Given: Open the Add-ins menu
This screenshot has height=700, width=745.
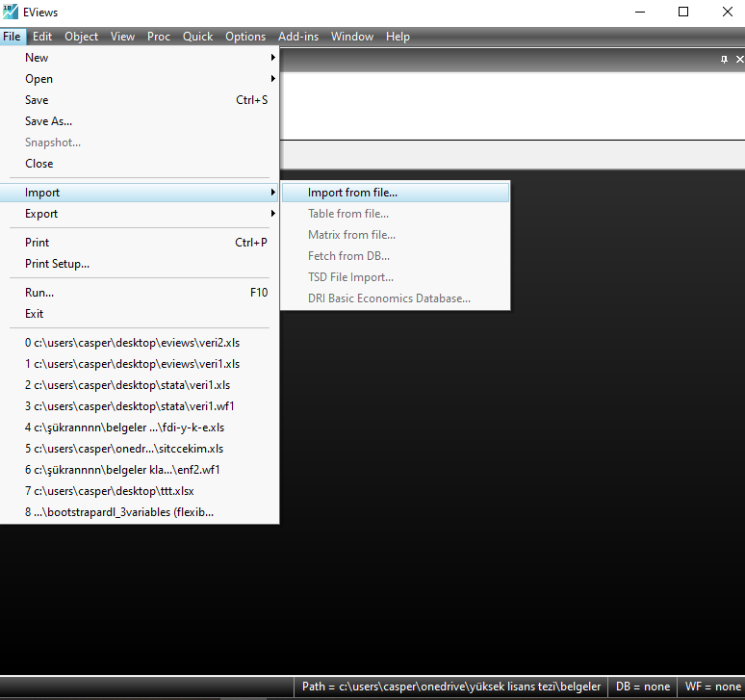Looking at the screenshot, I should tap(298, 37).
